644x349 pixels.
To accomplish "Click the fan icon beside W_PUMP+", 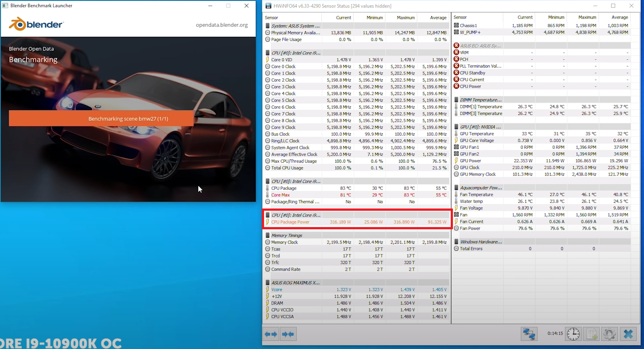I will pyautogui.click(x=456, y=32).
